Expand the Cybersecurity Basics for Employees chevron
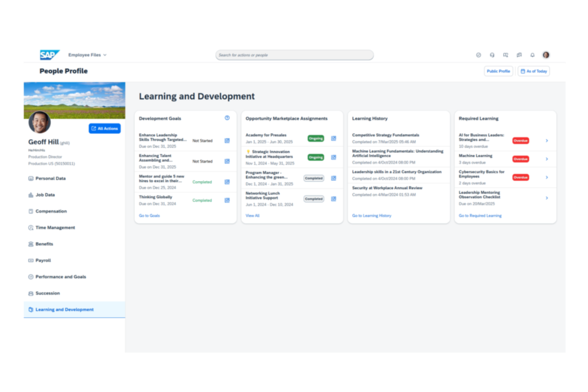 (x=547, y=177)
